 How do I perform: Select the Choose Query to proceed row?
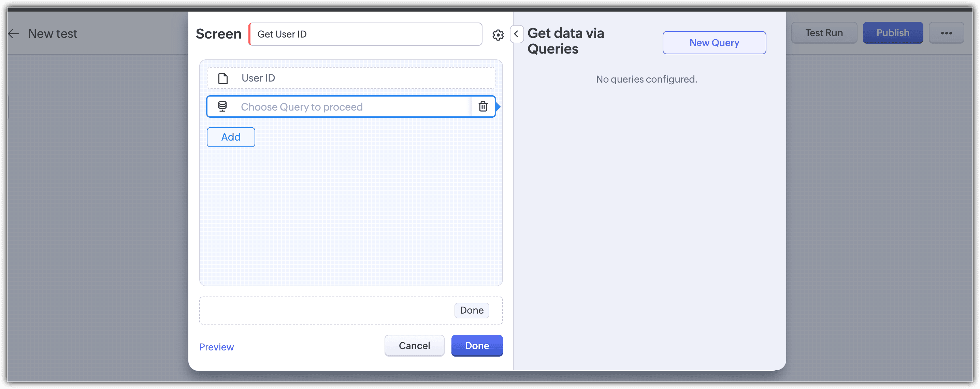click(338, 107)
